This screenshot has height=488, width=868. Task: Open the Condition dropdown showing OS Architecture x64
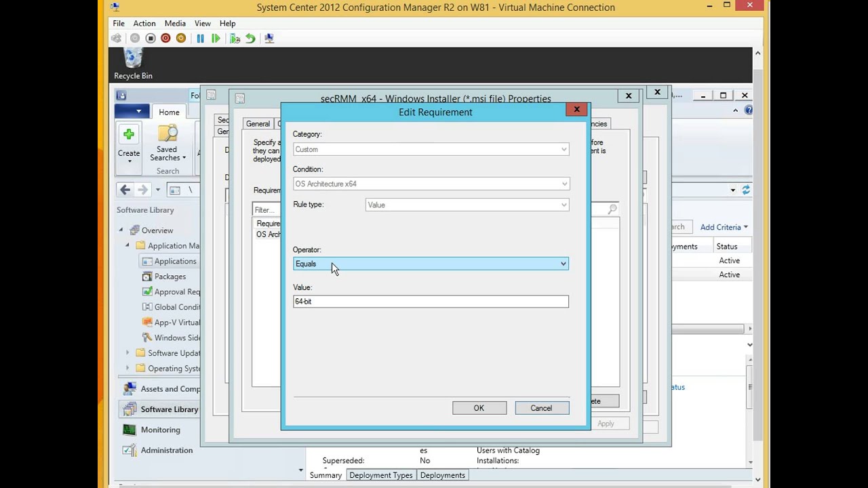click(x=431, y=184)
